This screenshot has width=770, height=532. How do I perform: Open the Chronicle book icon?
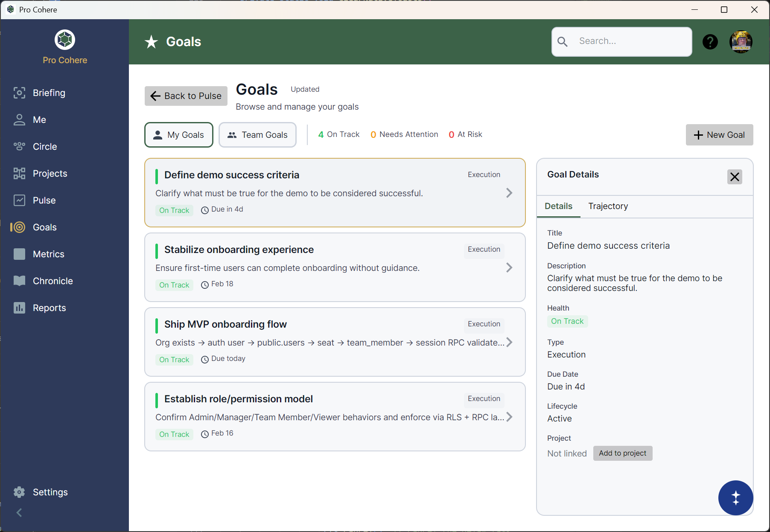pyautogui.click(x=19, y=281)
